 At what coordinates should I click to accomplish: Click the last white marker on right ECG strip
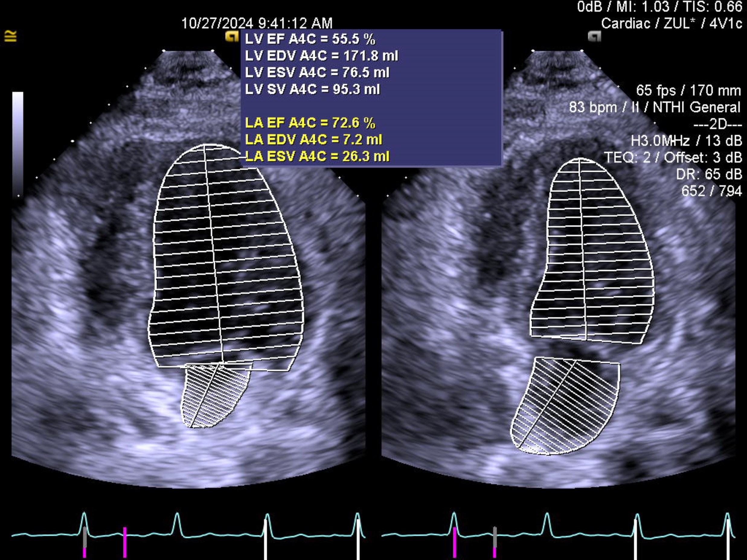click(x=728, y=540)
